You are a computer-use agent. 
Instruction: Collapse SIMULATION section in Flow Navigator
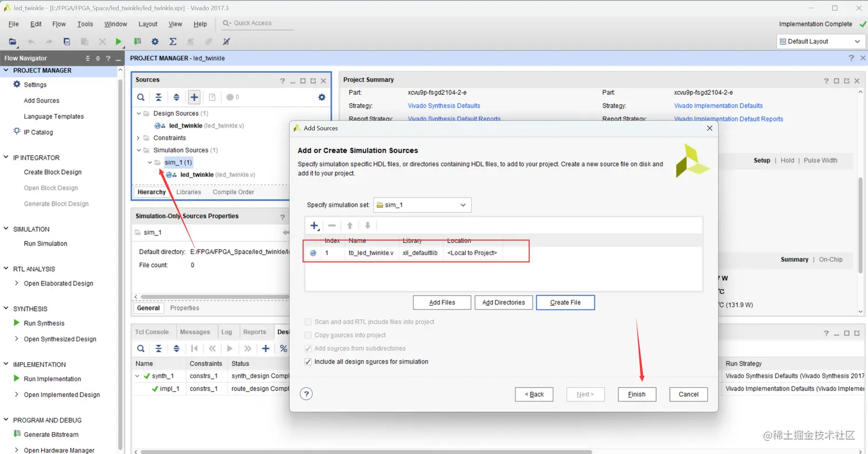7,229
